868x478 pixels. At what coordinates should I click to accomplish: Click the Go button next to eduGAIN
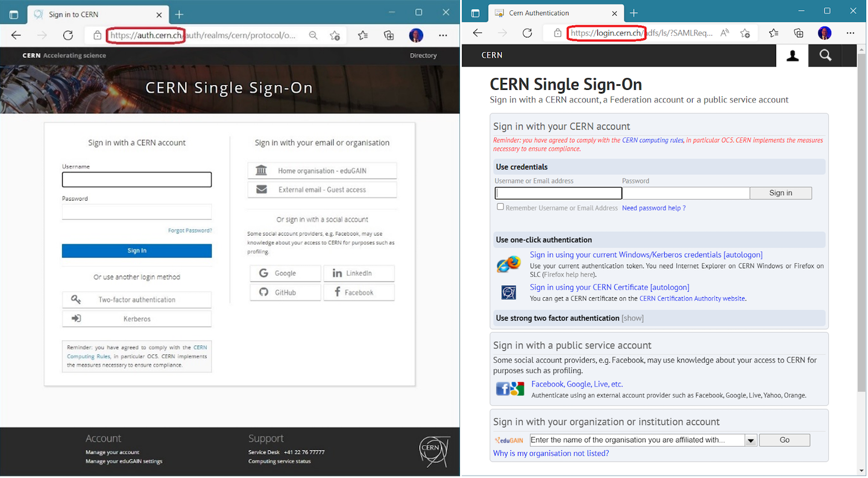(x=784, y=440)
